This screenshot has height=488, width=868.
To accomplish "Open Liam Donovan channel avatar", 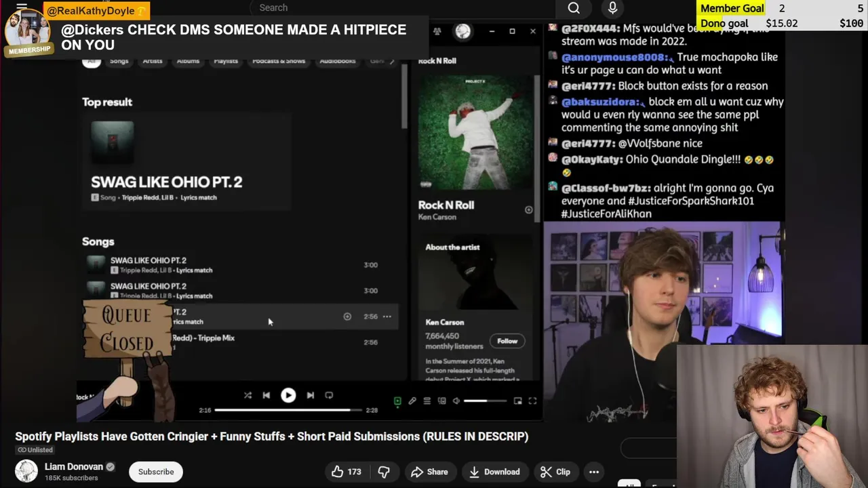I will point(26,471).
